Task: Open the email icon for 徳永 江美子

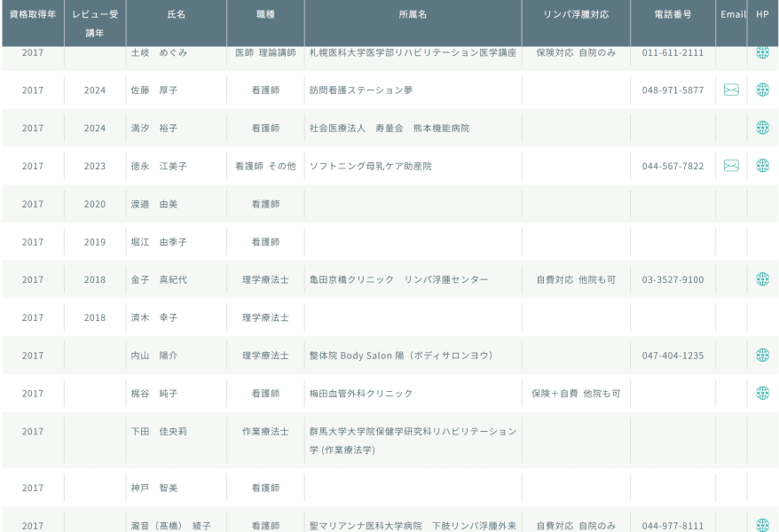Action: pyautogui.click(x=731, y=166)
